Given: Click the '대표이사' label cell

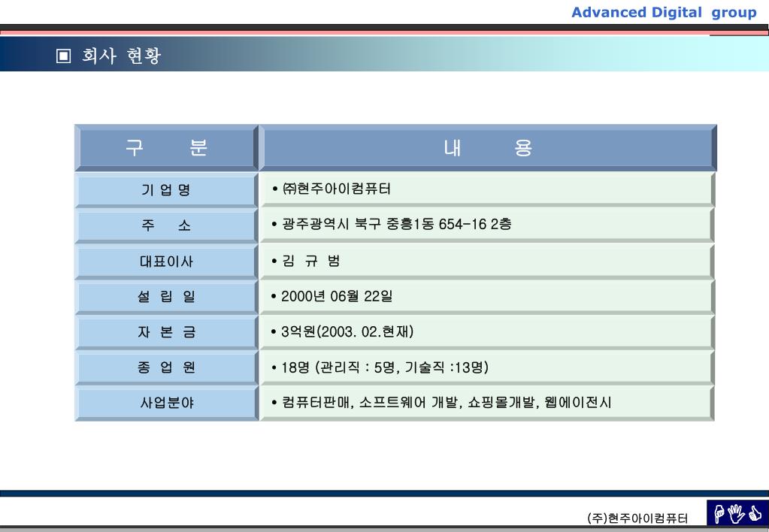Looking at the screenshot, I should [x=166, y=261].
